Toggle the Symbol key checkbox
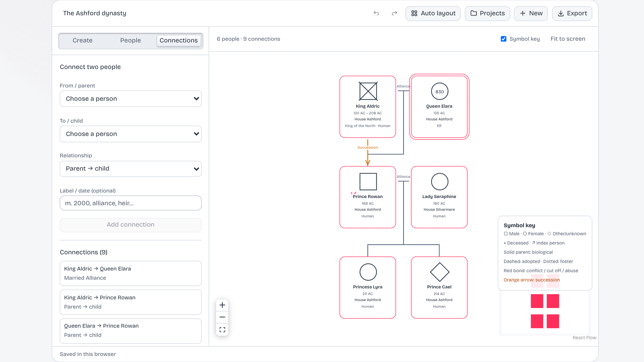Image resolution: width=644 pixels, height=362 pixels. click(503, 39)
